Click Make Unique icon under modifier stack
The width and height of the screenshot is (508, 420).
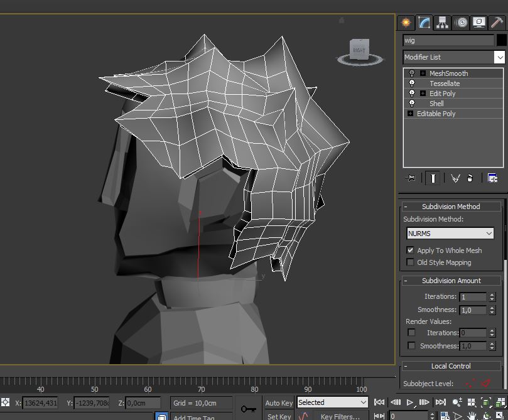click(455, 178)
